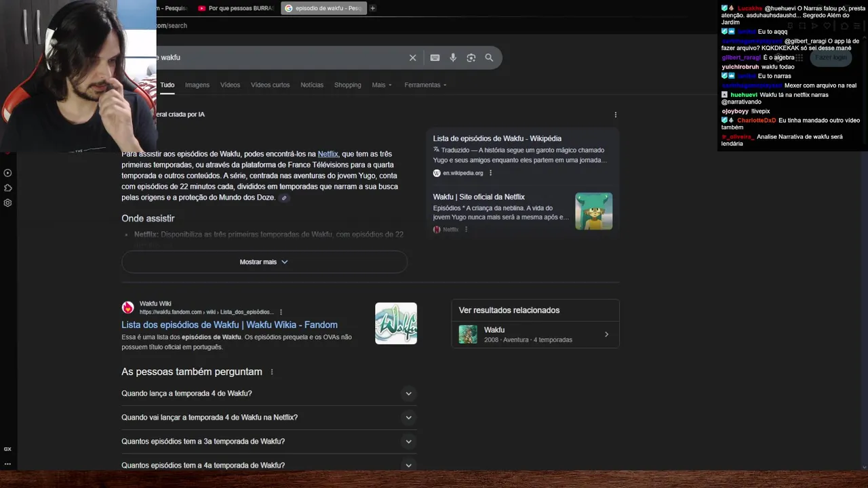Screen dimensions: 868x488
Task: Open the on-screen keyboard input tool
Action: pyautogui.click(x=435, y=58)
